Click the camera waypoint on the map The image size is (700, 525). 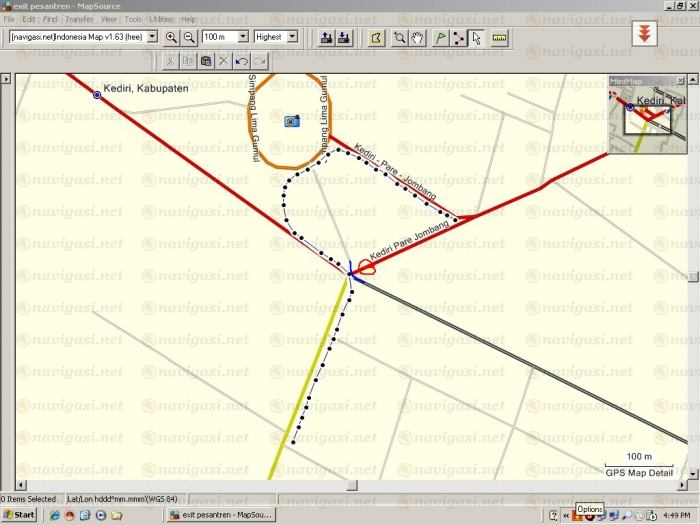click(291, 121)
